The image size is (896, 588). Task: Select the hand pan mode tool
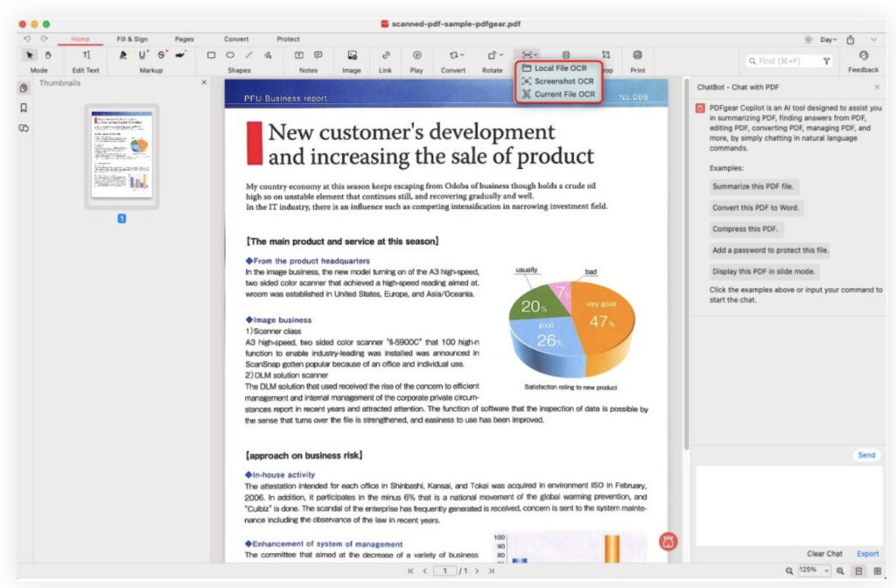pos(48,55)
